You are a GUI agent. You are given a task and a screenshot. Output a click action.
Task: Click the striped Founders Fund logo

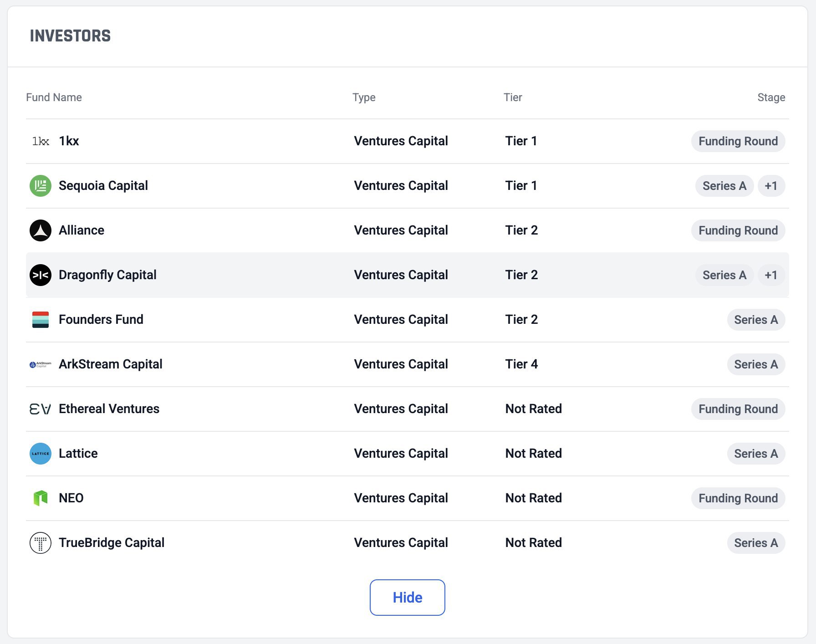click(x=41, y=320)
